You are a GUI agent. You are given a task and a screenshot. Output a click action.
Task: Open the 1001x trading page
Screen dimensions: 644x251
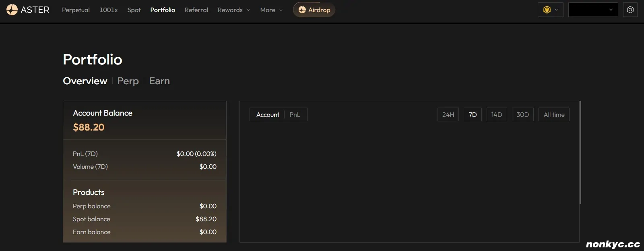pyautogui.click(x=108, y=10)
